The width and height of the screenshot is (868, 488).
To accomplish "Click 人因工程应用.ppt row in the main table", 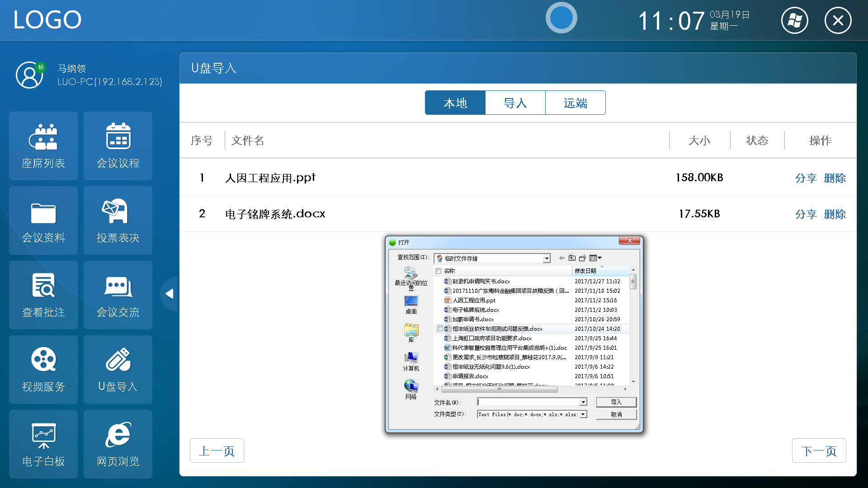I will (x=518, y=178).
